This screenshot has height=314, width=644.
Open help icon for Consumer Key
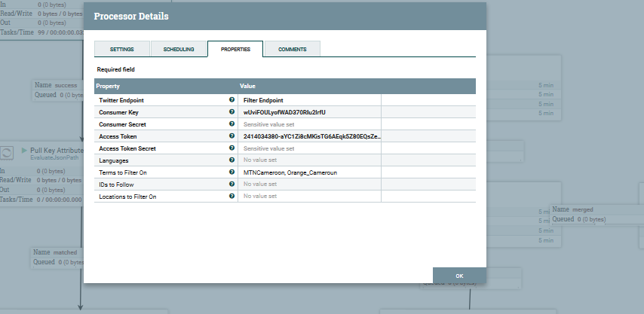pos(232,111)
